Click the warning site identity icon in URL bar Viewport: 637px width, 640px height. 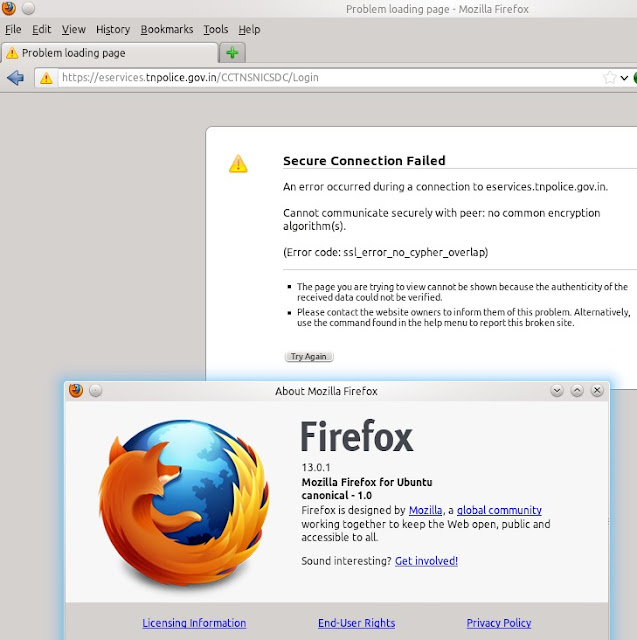(x=46, y=78)
